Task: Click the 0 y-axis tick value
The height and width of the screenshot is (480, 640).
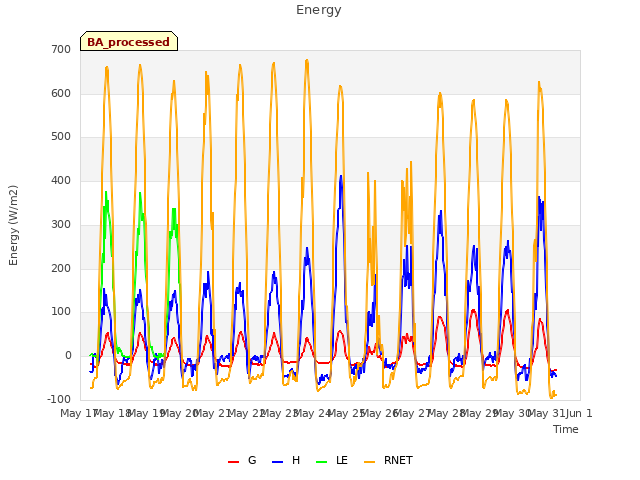Action: tap(68, 356)
